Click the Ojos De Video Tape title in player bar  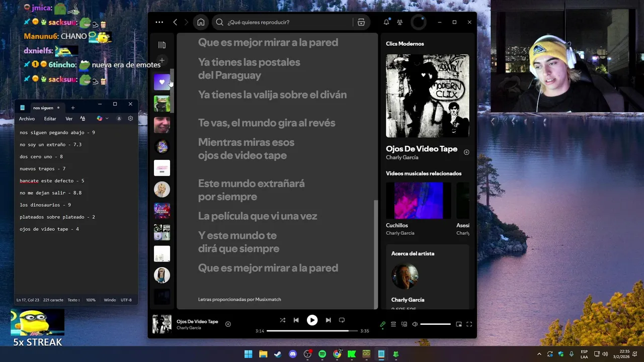tap(197, 321)
